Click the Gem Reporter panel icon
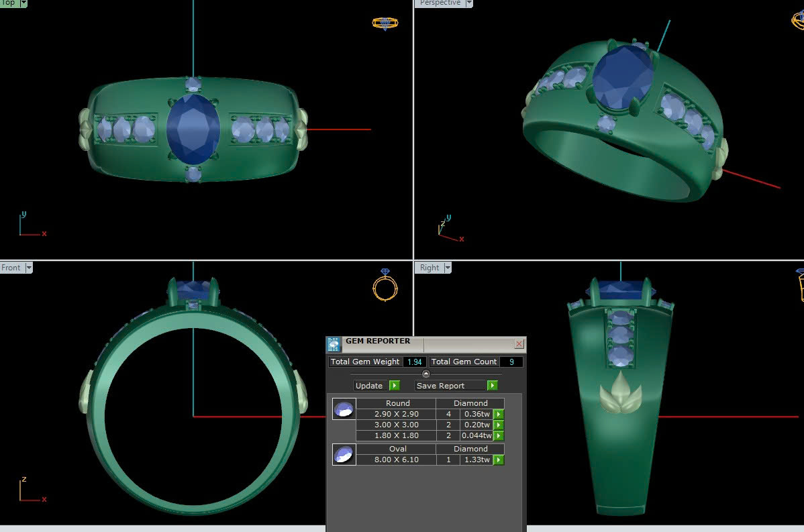The width and height of the screenshot is (804, 532). (334, 345)
